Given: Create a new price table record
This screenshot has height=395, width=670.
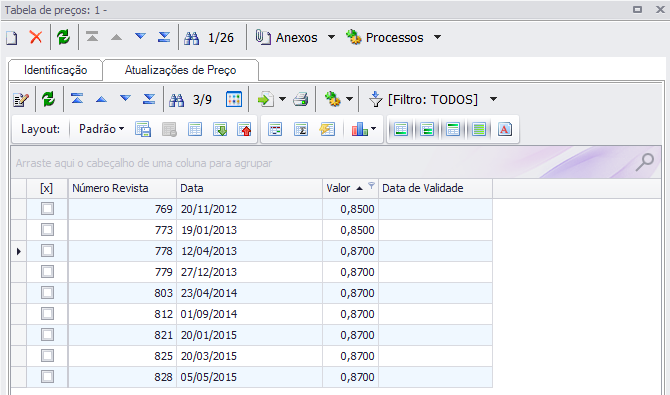Looking at the screenshot, I should coord(12,38).
